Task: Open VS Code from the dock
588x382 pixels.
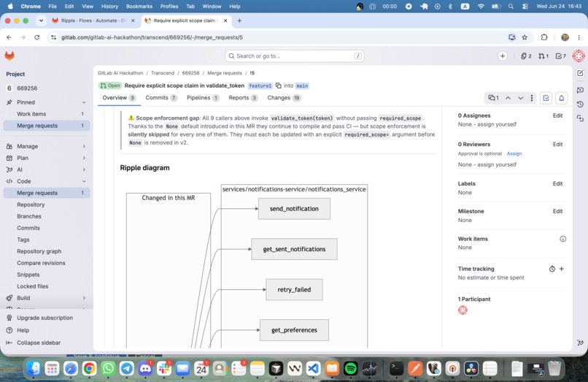Action: point(314,368)
